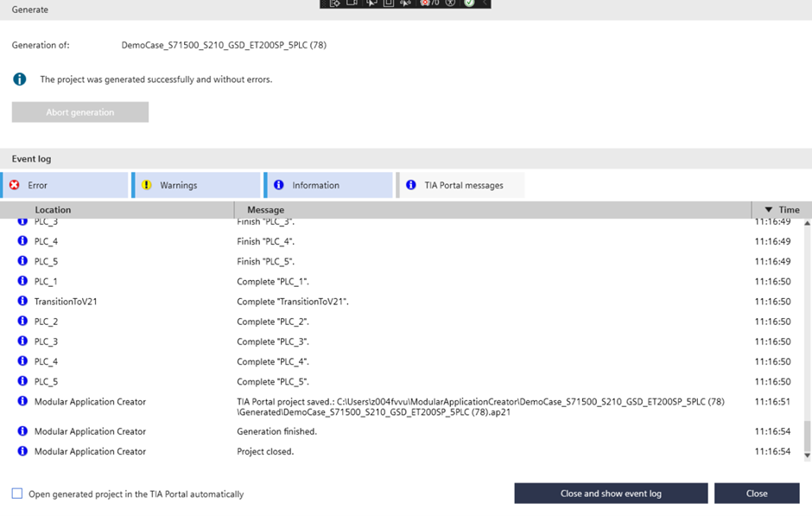Click the red error icon in Error filter
The height and width of the screenshot is (516, 812).
click(14, 185)
